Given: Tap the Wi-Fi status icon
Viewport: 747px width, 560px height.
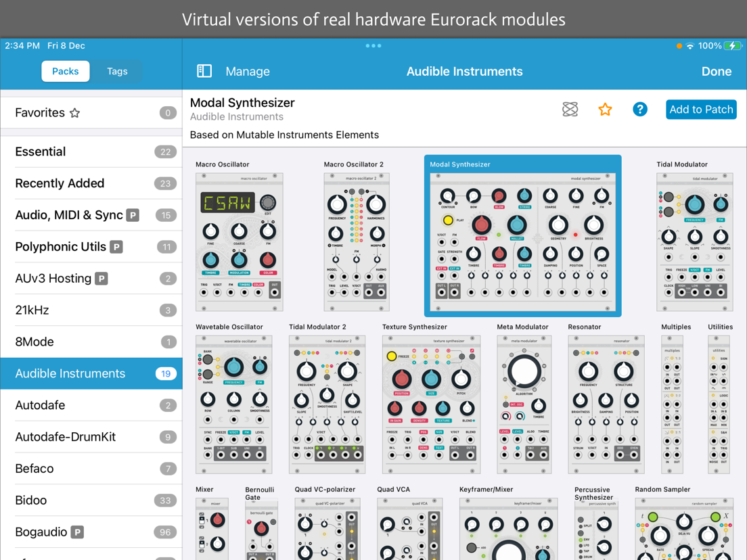Looking at the screenshot, I should 690,46.
